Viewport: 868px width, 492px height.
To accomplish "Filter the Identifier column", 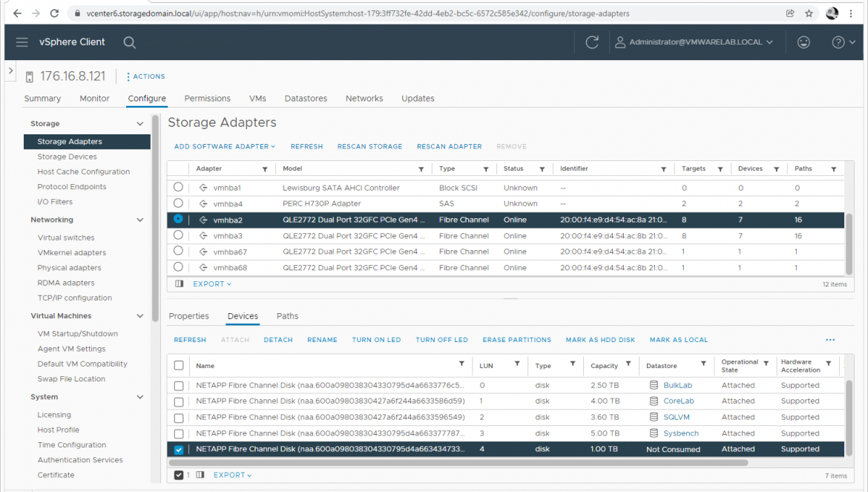I will click(663, 169).
